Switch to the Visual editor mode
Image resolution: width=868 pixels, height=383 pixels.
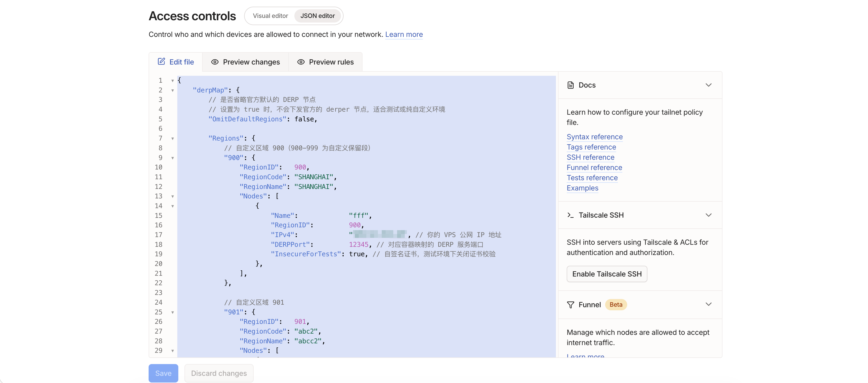[270, 16]
